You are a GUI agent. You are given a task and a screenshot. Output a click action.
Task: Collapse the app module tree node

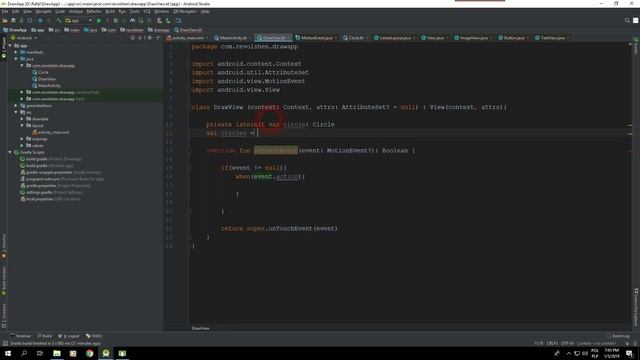10,46
